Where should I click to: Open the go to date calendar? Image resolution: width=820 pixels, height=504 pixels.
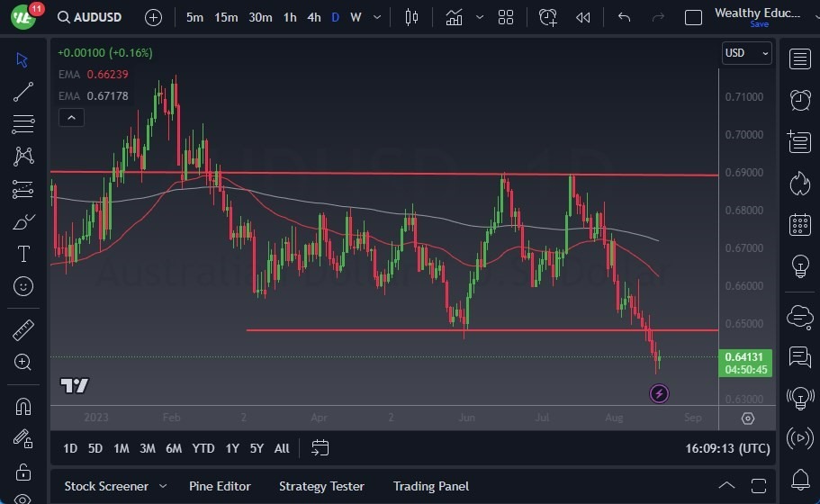[x=320, y=447]
